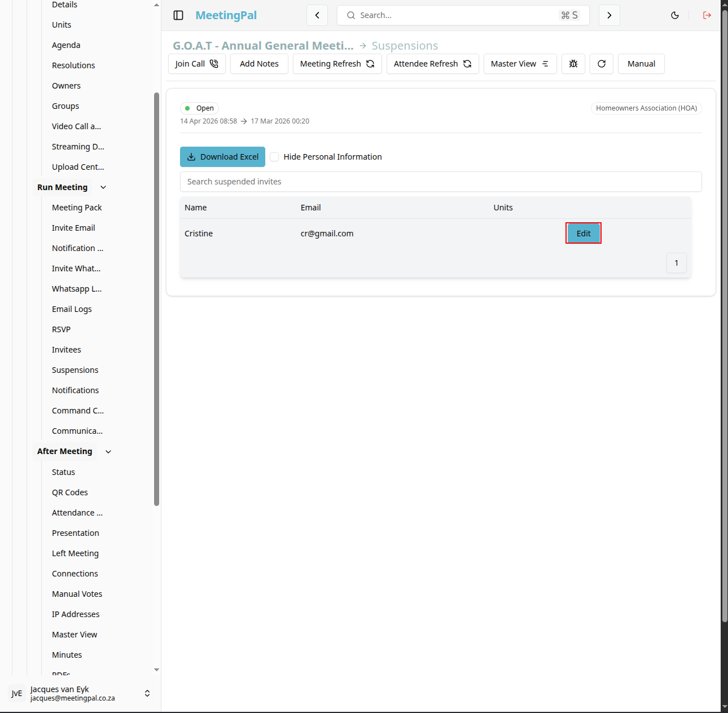Open Upload Cent... sidebar item
The width and height of the screenshot is (728, 713).
click(x=78, y=167)
